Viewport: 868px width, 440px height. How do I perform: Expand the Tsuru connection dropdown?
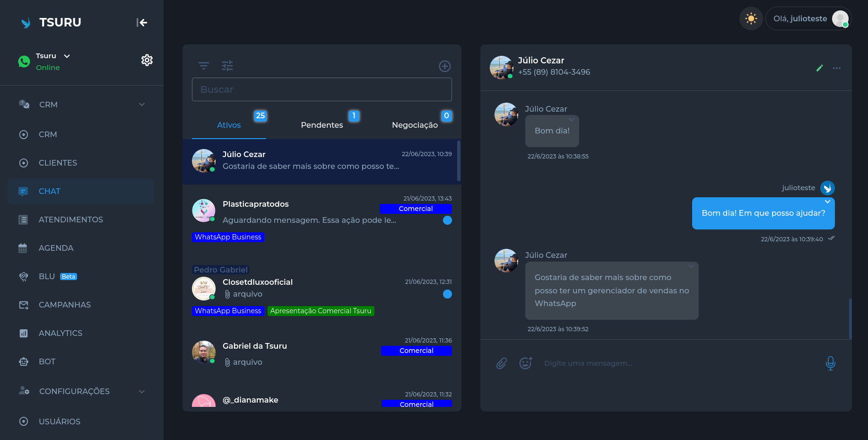(67, 56)
